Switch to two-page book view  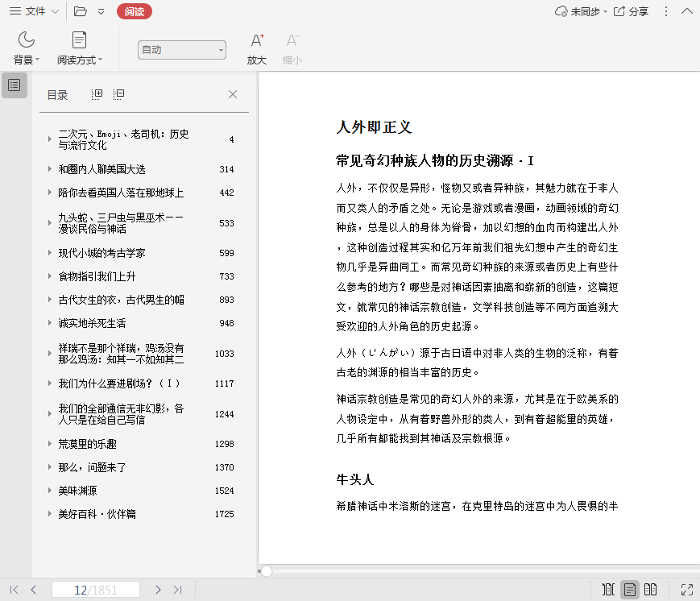pos(651,590)
